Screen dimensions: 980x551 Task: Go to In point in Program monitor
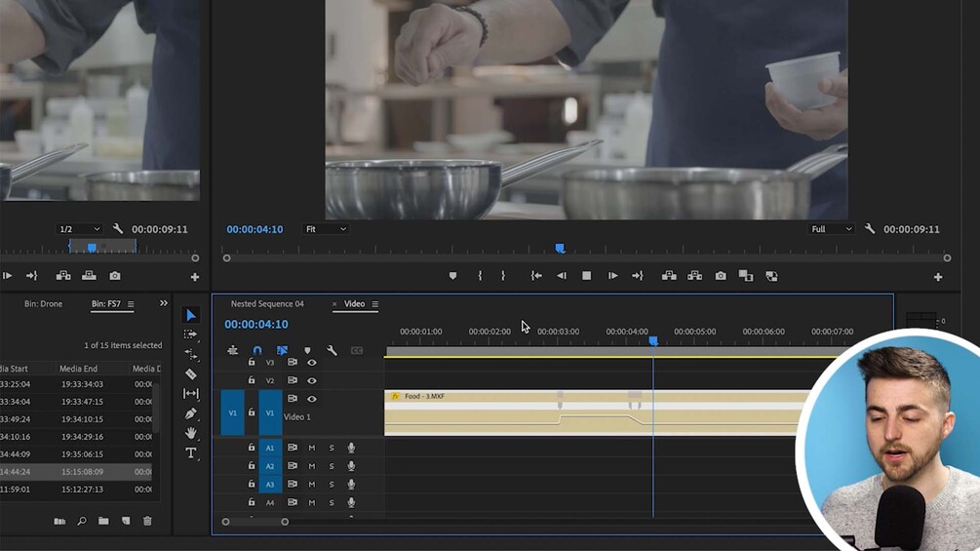click(536, 275)
